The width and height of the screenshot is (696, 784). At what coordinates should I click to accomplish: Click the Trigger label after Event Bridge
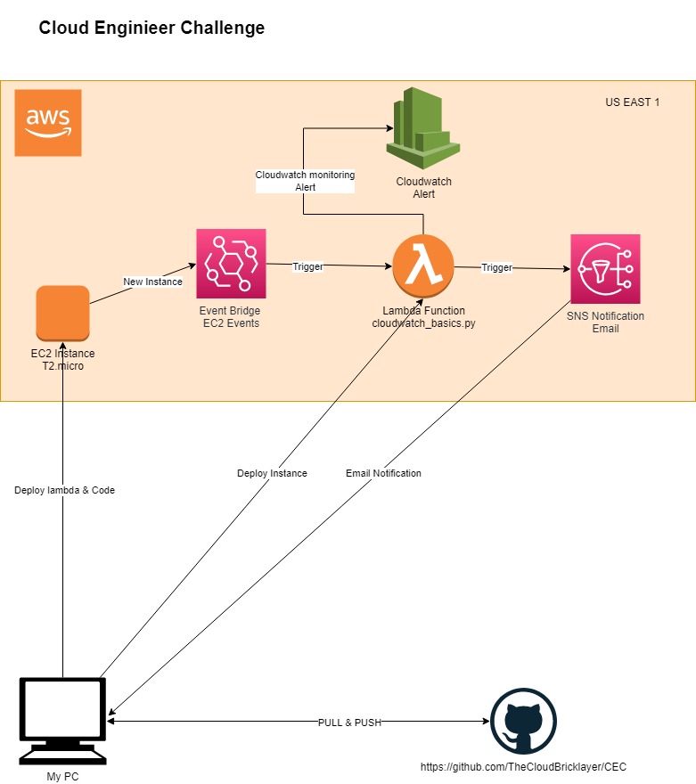tap(307, 266)
